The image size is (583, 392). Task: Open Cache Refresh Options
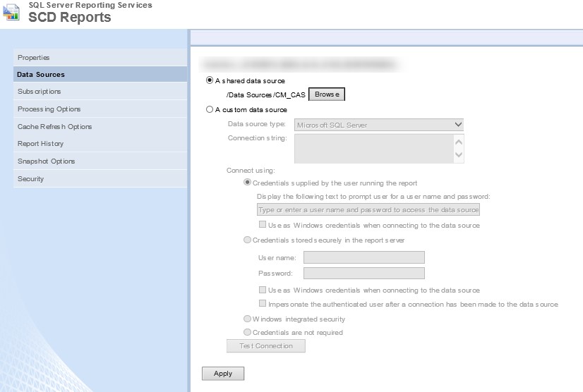100,126
